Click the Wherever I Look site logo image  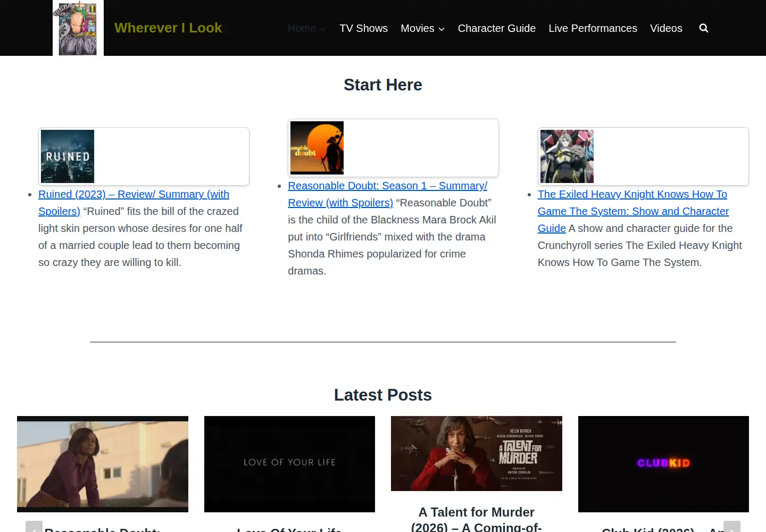[x=78, y=28]
